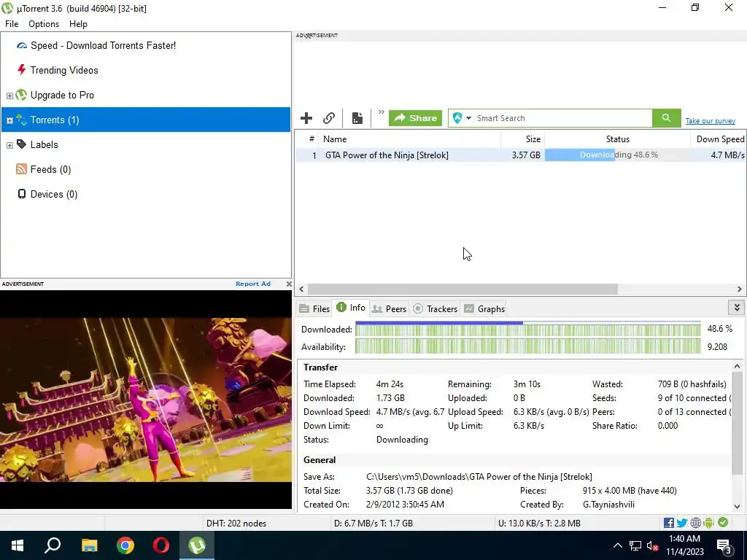The width and height of the screenshot is (747, 560).
Task: Sort by the # column header
Action: 307,139
